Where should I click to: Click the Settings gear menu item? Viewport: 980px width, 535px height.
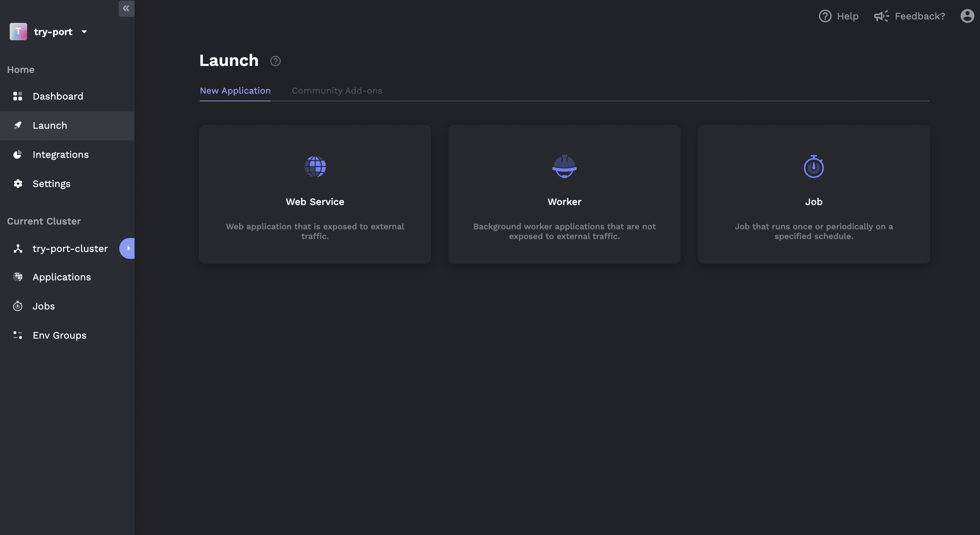(51, 183)
